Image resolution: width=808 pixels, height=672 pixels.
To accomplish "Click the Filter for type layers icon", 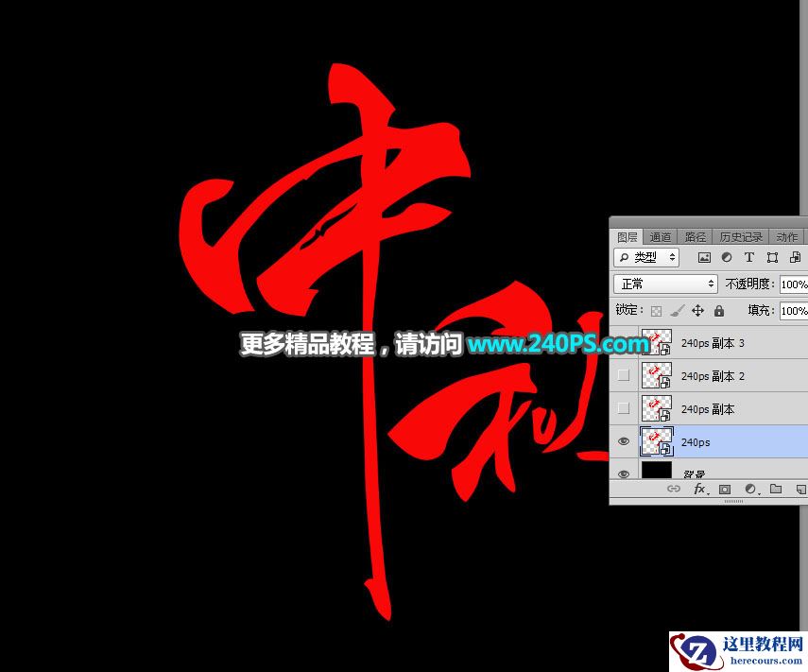I will (749, 257).
